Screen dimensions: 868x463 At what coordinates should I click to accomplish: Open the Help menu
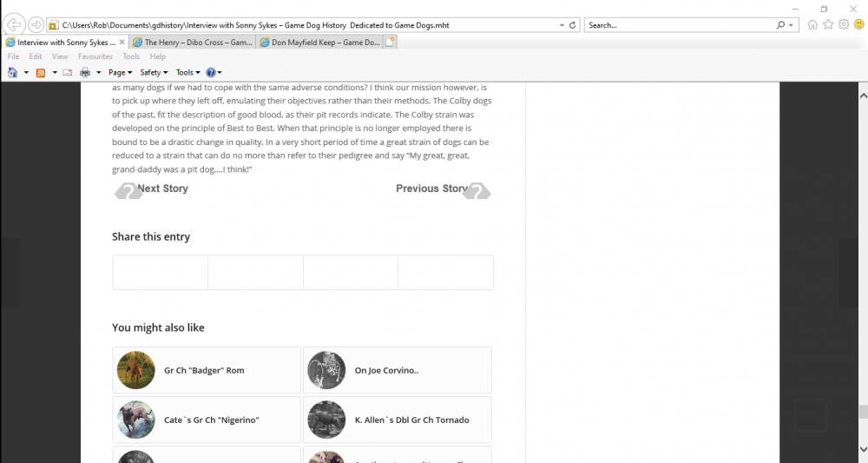point(158,56)
